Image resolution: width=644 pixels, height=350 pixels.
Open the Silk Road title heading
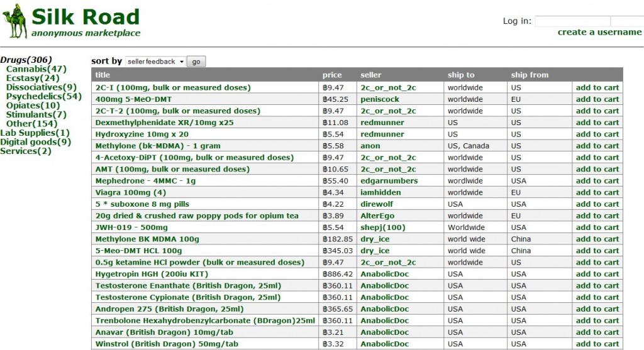click(x=86, y=17)
